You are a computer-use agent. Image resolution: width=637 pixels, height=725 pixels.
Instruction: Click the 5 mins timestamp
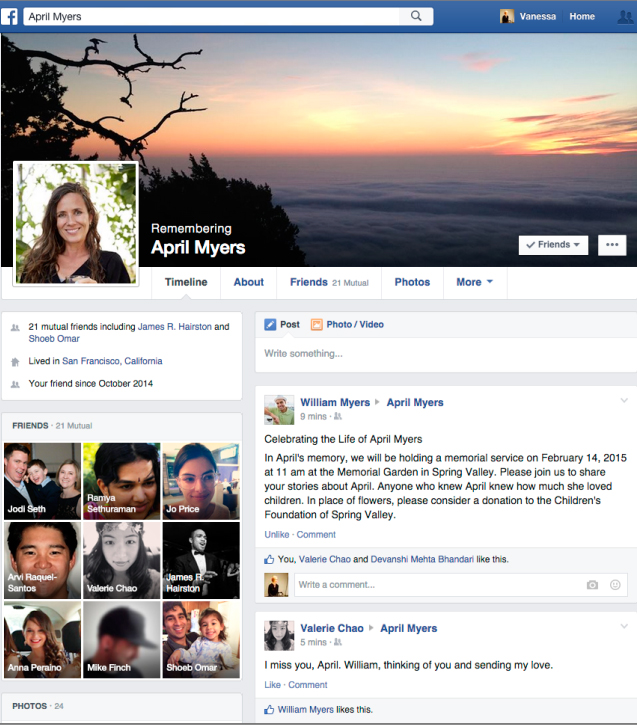click(x=313, y=642)
